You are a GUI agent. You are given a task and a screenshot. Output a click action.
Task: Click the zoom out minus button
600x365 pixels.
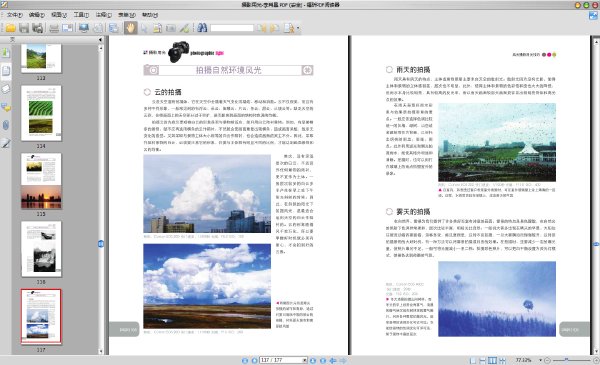click(x=547, y=360)
